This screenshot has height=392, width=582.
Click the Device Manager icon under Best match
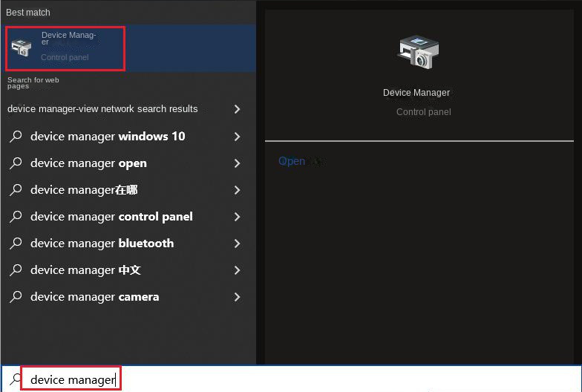22,48
